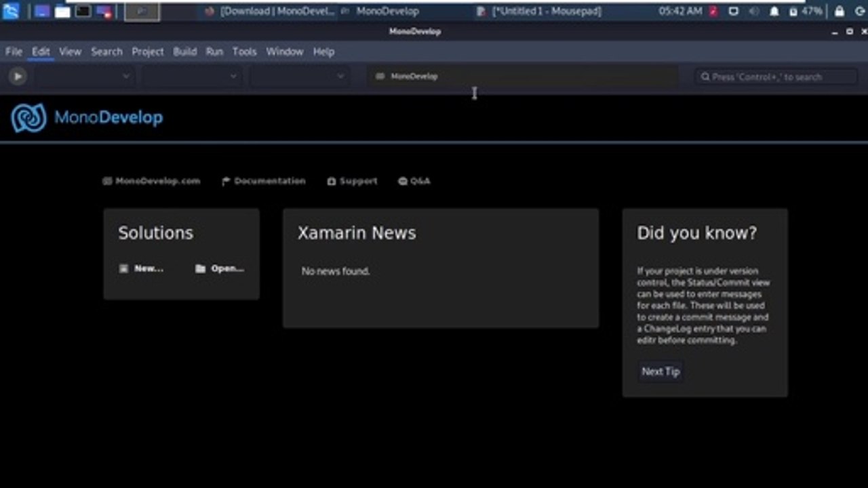
Task: Click the "Did you know?" heading
Action: coord(696,233)
